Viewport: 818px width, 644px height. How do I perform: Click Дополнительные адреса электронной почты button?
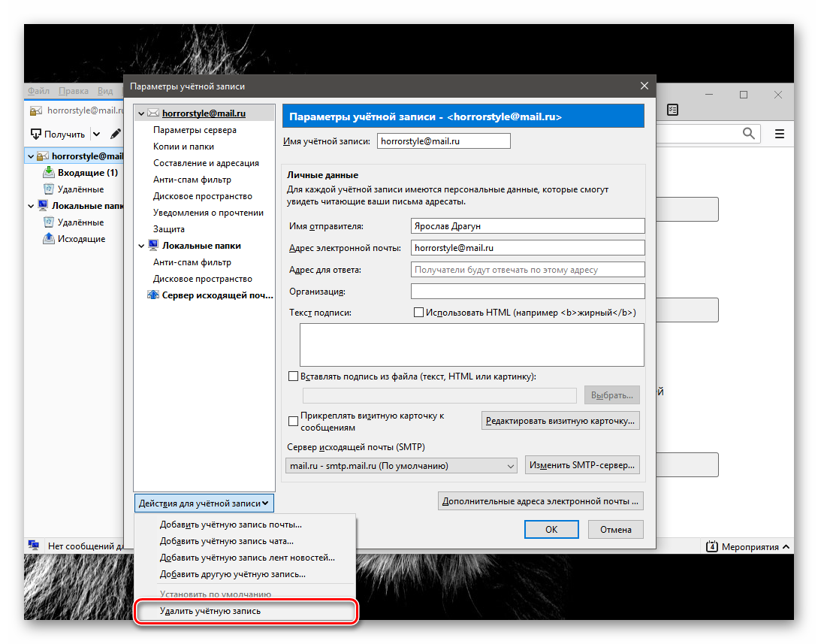pos(541,501)
